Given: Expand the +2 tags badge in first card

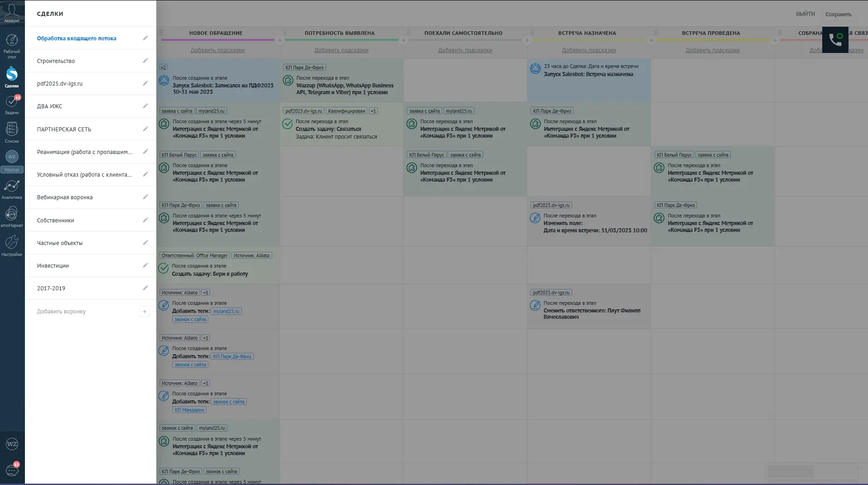Looking at the screenshot, I should click(163, 67).
